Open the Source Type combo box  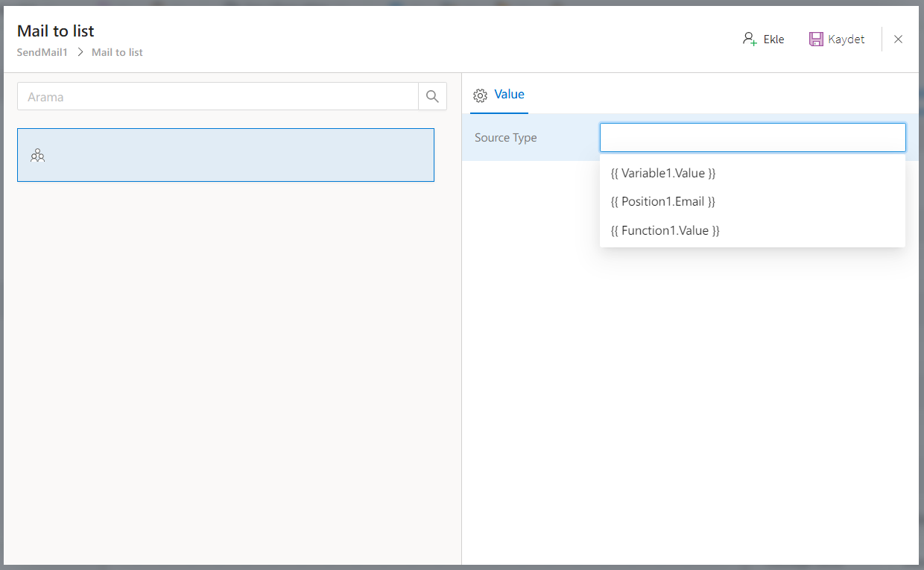coord(753,138)
